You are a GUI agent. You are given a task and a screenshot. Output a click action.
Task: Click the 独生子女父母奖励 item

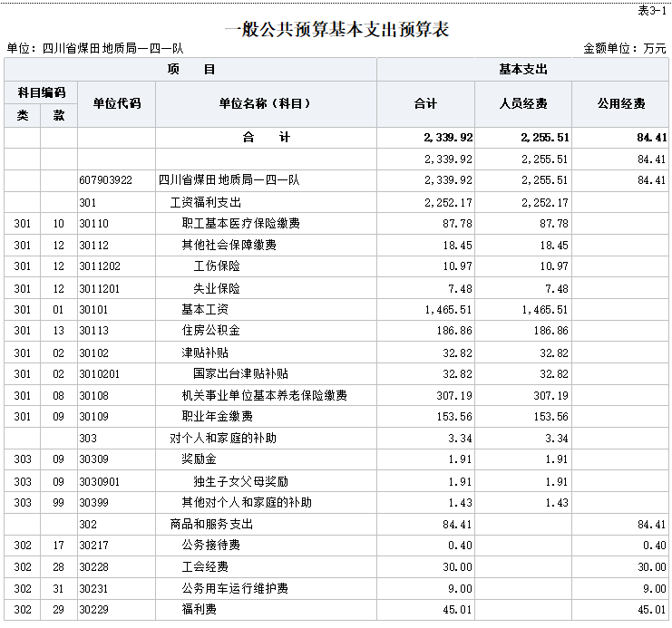click(240, 481)
